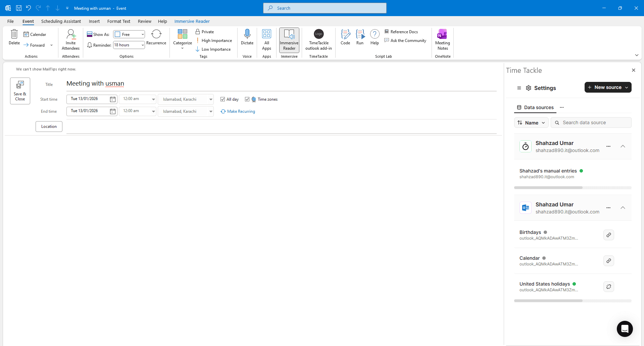Image resolution: width=644 pixels, height=346 pixels.
Task: Open All Apps
Action: [x=267, y=40]
